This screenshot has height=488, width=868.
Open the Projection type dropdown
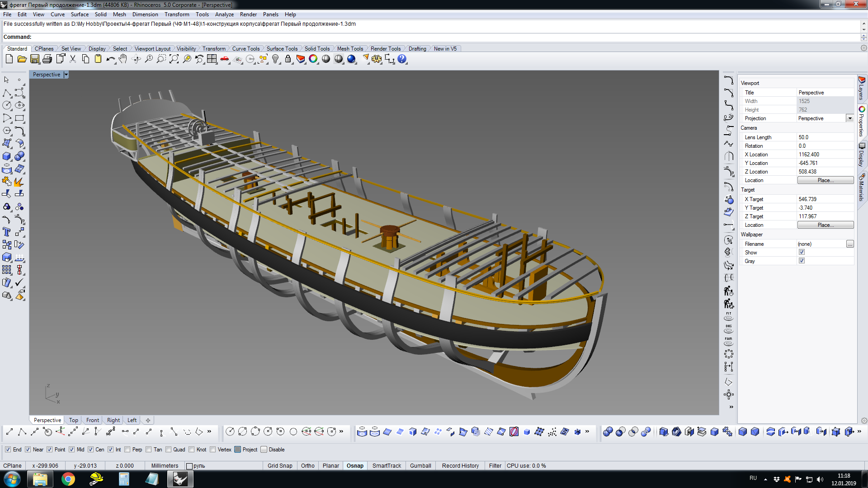click(x=851, y=118)
